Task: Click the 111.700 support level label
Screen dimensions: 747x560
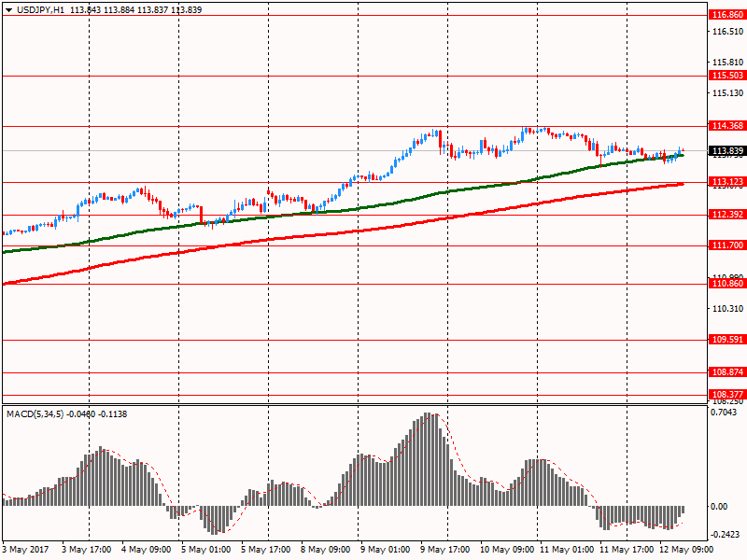Action: pyautogui.click(x=726, y=245)
